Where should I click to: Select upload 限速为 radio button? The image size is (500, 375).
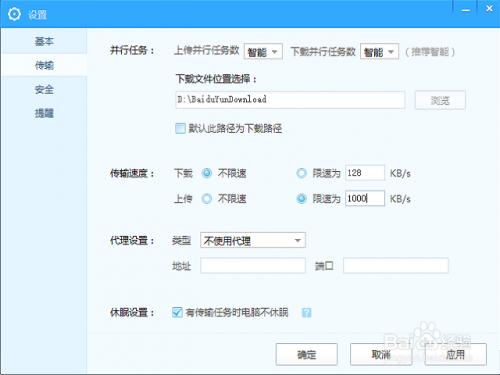click(301, 199)
